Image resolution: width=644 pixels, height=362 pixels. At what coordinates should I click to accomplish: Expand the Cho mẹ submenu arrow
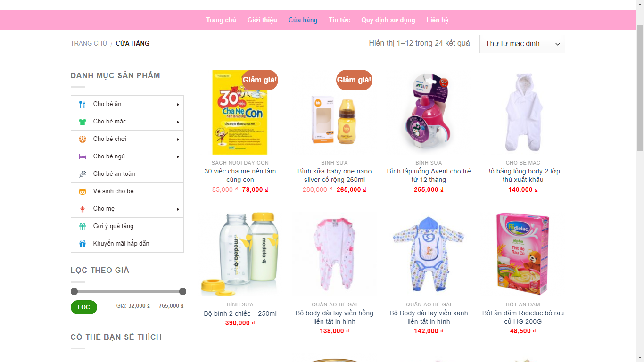coord(178,209)
